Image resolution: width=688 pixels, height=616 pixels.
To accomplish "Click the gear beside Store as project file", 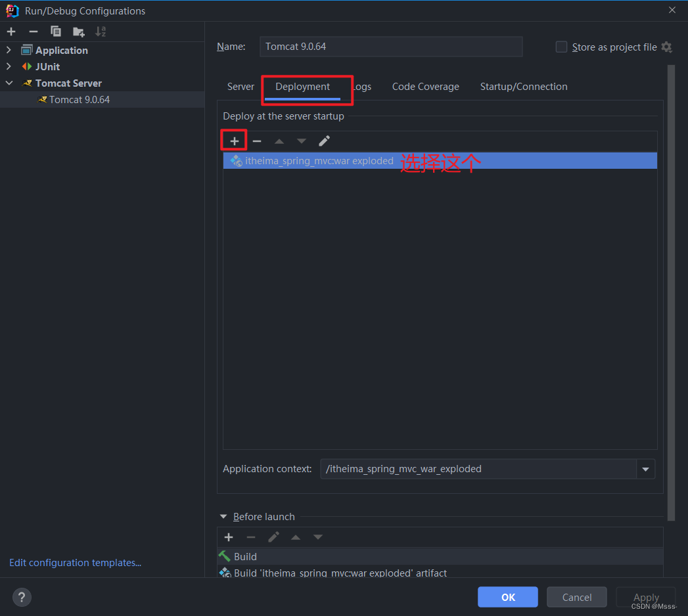I will pos(667,47).
